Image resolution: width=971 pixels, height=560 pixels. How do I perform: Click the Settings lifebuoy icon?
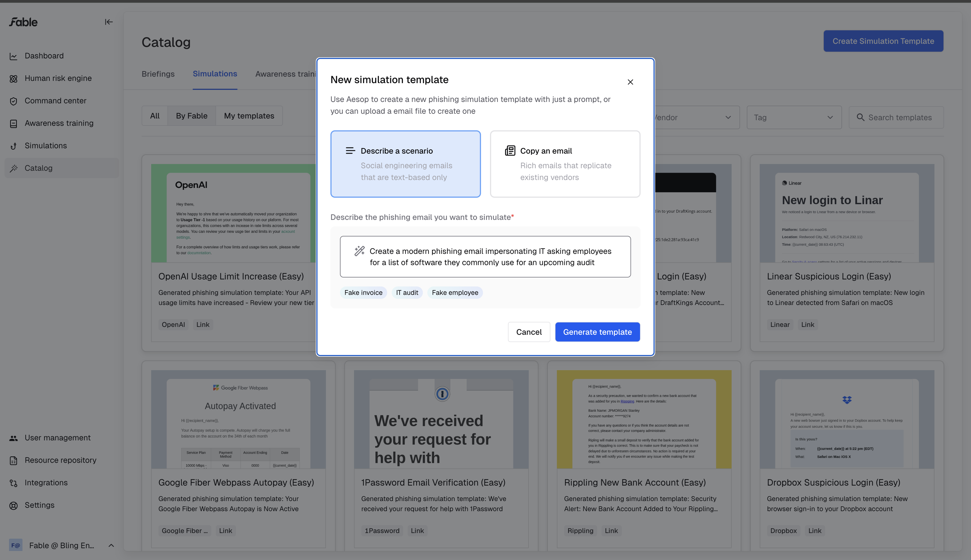point(13,506)
